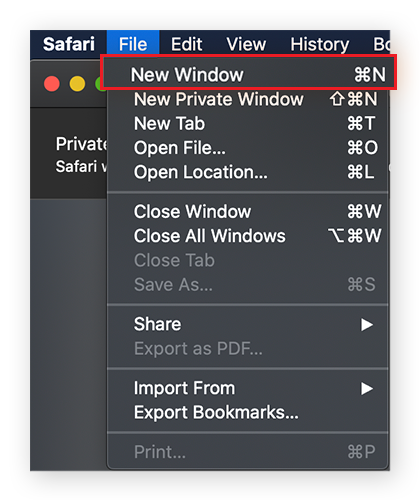Open the View menu
The height and width of the screenshot is (500, 420).
[246, 44]
